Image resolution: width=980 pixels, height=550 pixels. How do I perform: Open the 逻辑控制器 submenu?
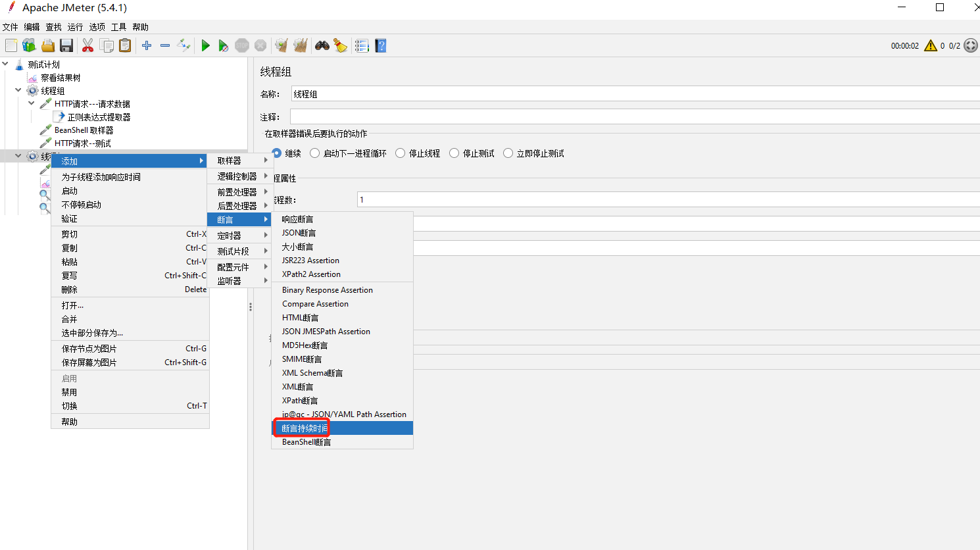[x=239, y=176]
